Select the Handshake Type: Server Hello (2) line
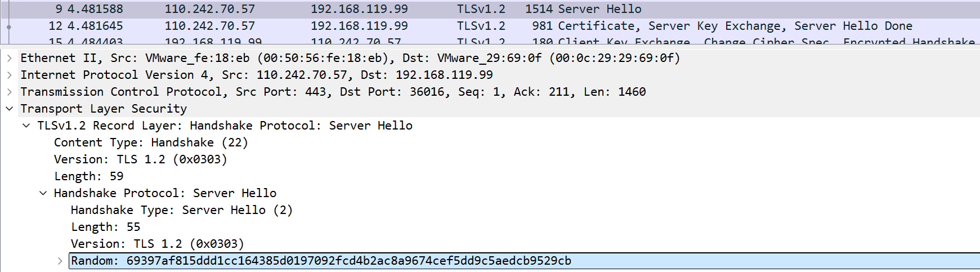This screenshot has height=272, width=980. pos(181,210)
